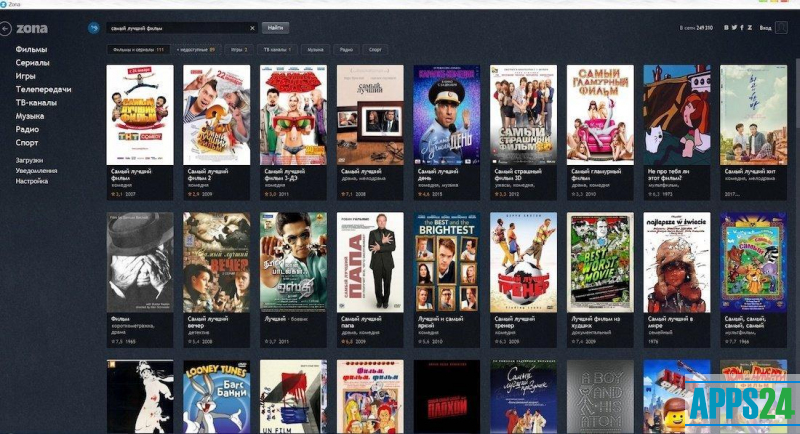Open Радио in the sidebar

point(27,129)
